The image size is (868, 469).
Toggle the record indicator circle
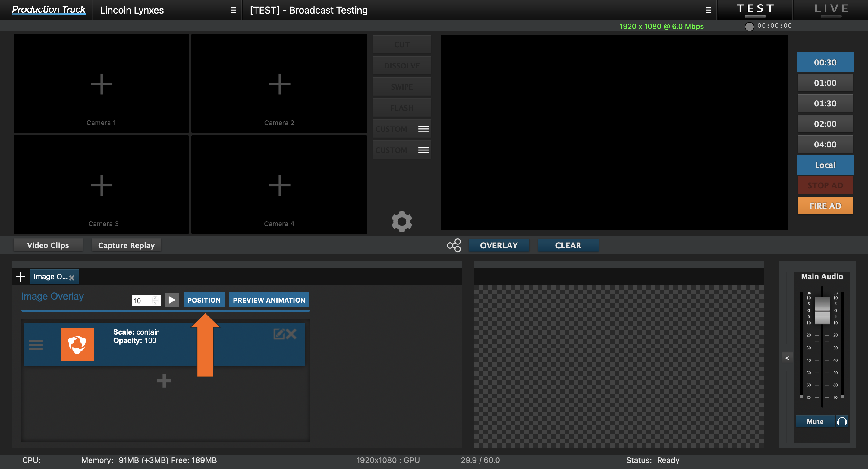coord(749,27)
